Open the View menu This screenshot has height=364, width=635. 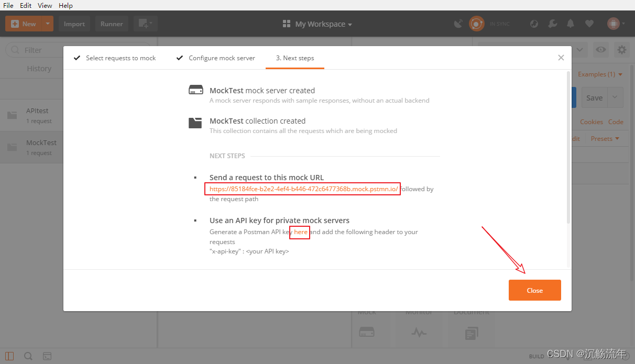pos(45,5)
